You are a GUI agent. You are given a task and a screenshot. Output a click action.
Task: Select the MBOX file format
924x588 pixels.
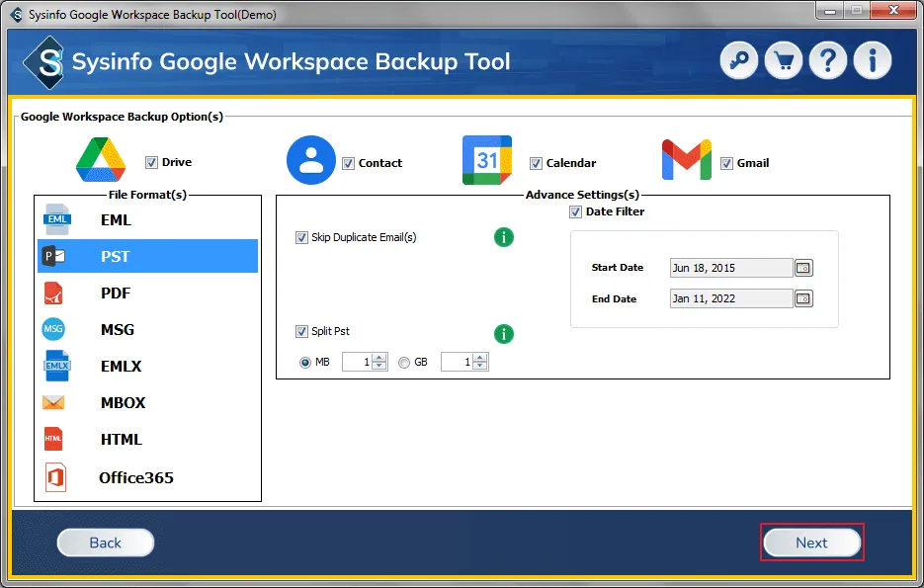(x=123, y=403)
